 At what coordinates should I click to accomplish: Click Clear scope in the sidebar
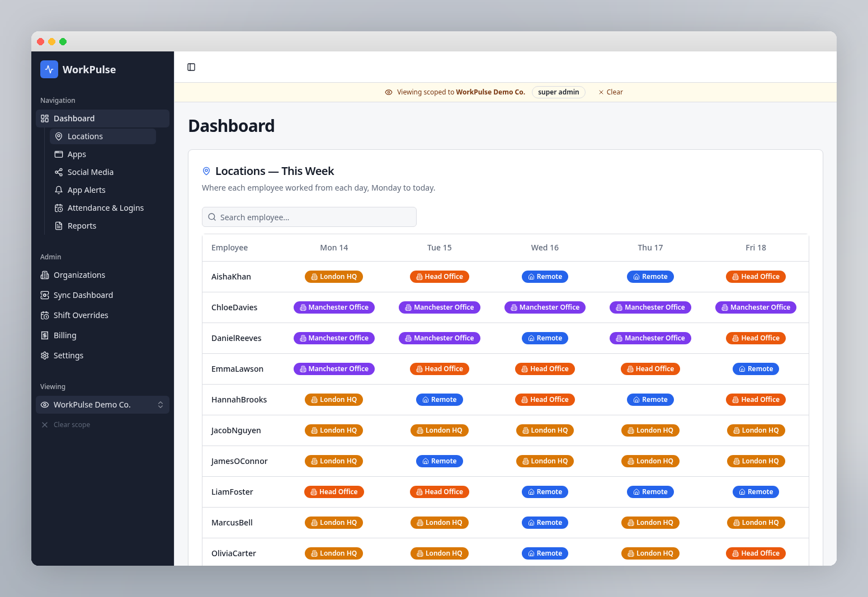point(66,425)
